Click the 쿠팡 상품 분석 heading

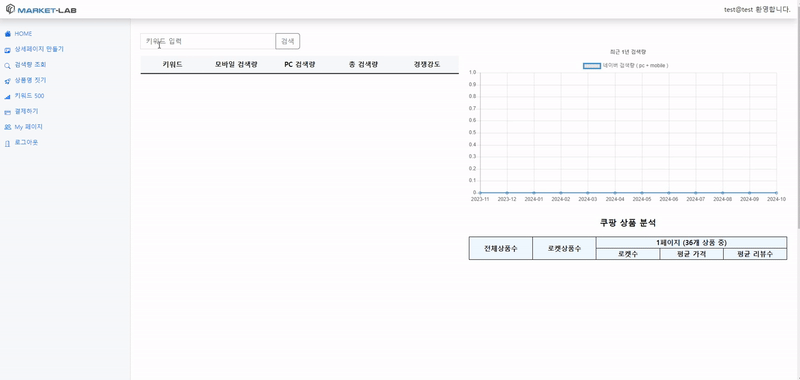pyautogui.click(x=628, y=223)
